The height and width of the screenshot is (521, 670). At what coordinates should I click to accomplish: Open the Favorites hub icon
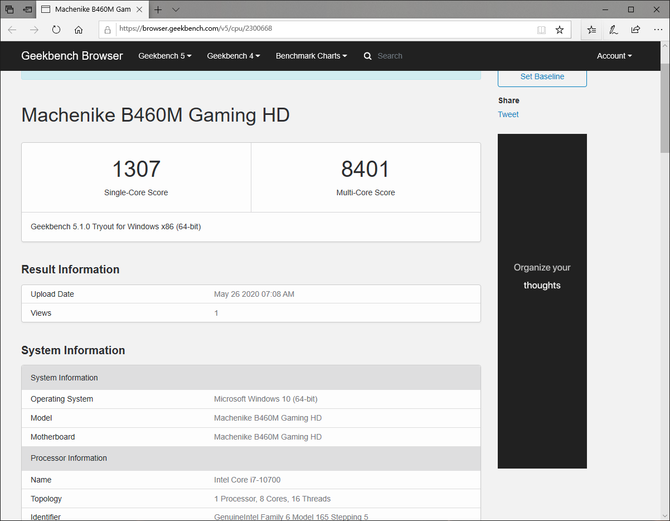click(x=592, y=30)
